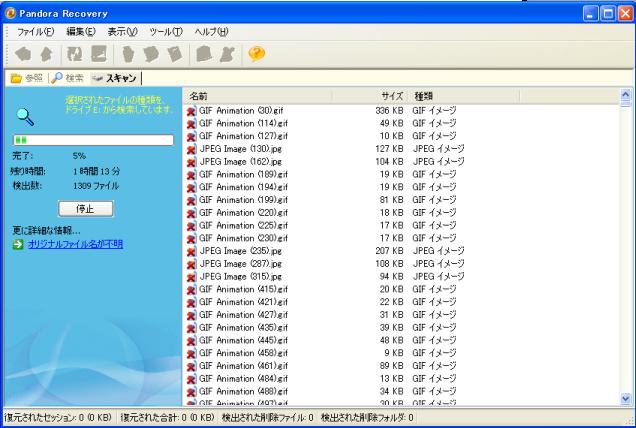Viewport: 636px width, 428px height.
Task: Select file GIF Animation (114).gif
Action: pos(243,123)
